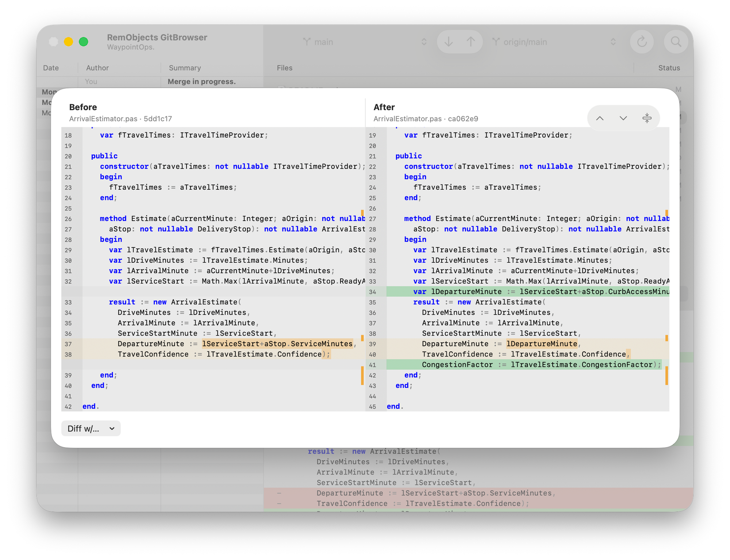Screen dimensions: 730x560
Task: Click the Summary column header
Action: click(x=185, y=68)
